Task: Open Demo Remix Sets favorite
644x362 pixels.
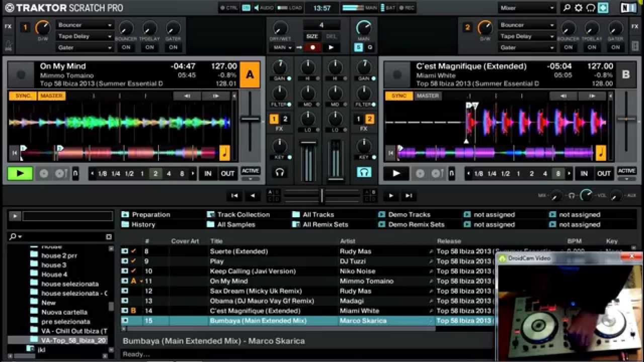Action: [416, 225]
